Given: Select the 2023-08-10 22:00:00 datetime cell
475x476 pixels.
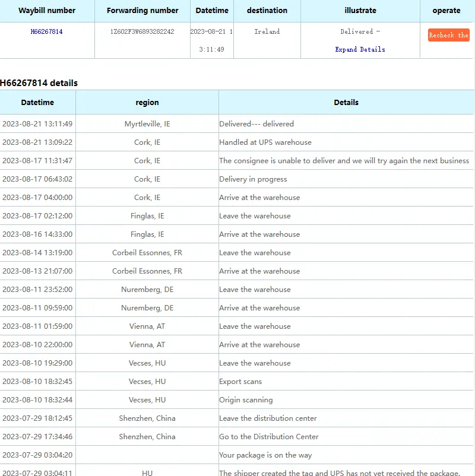Looking at the screenshot, I should pos(37,345).
